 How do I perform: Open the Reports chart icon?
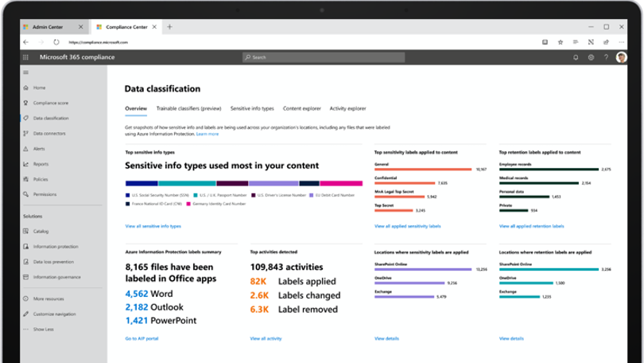[26, 164]
